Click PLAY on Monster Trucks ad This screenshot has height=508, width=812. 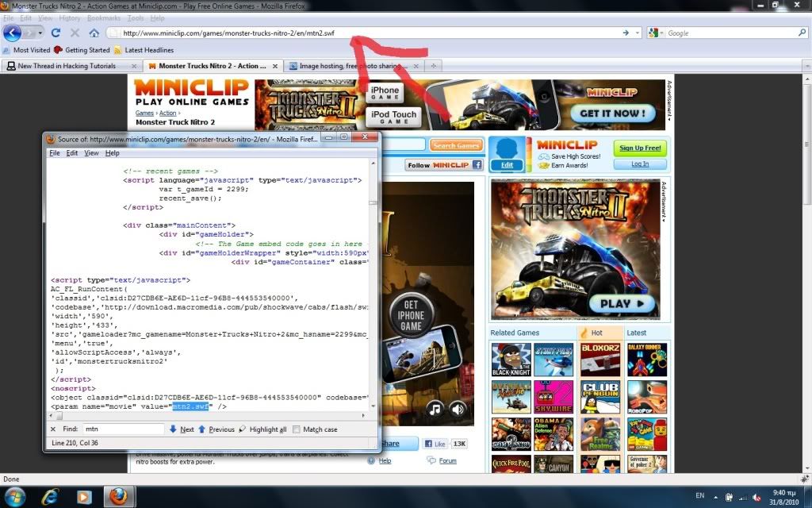click(x=622, y=304)
